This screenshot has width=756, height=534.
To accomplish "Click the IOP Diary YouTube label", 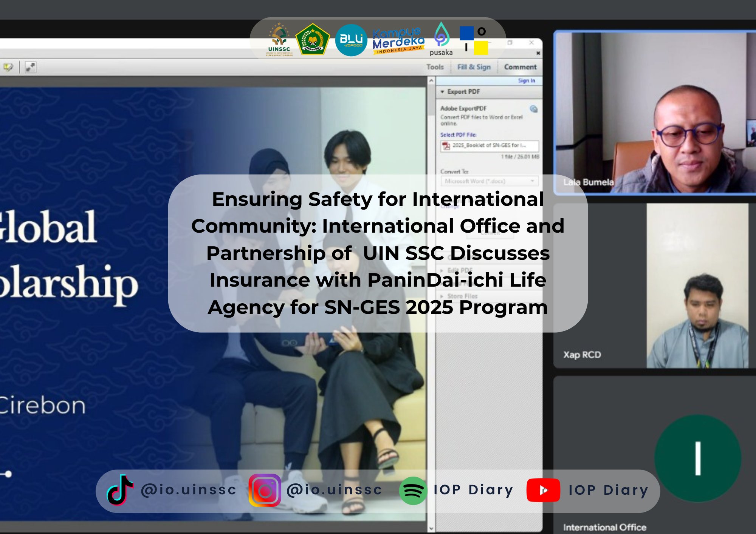I will (x=608, y=490).
